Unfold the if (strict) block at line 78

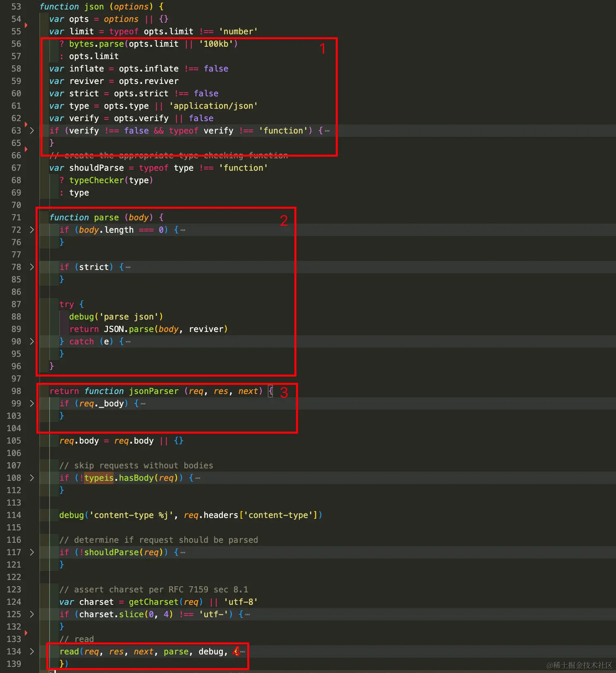point(32,267)
